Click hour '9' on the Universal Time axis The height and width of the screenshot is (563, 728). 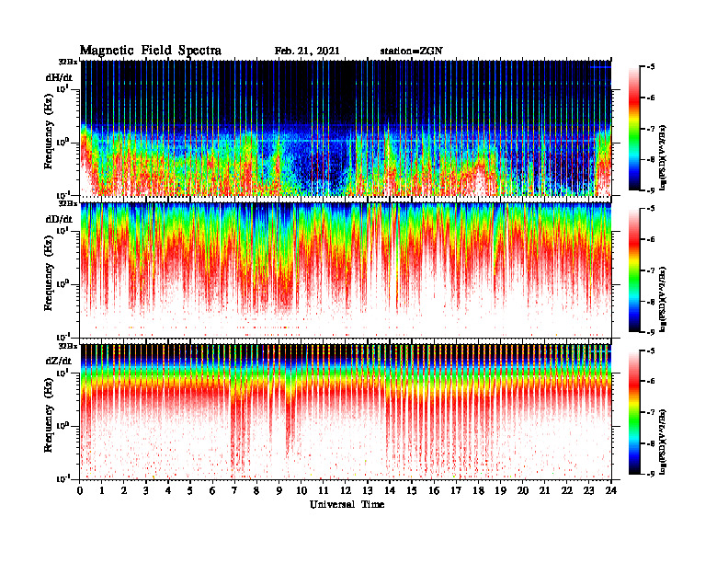point(279,491)
